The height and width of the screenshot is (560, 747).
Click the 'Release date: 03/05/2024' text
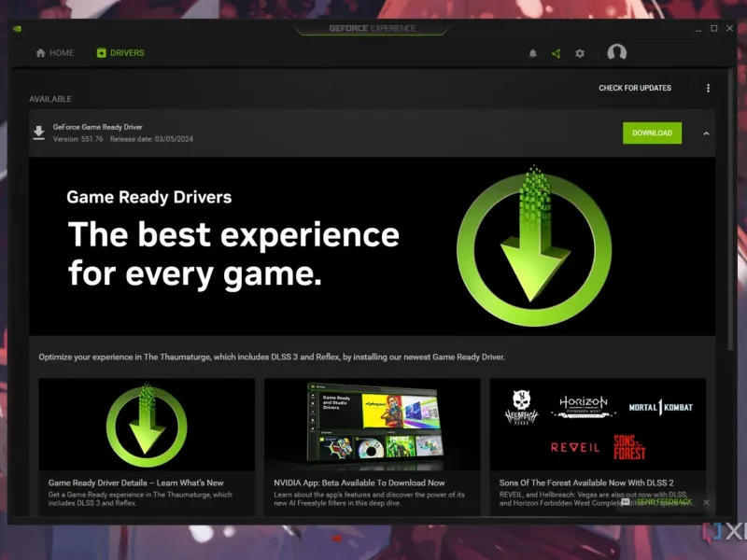151,139
